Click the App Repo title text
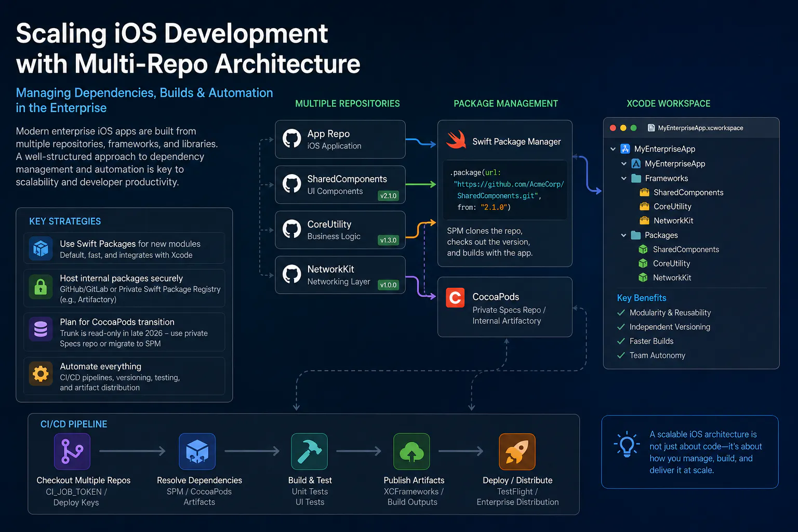This screenshot has width=798, height=532. pos(328,134)
